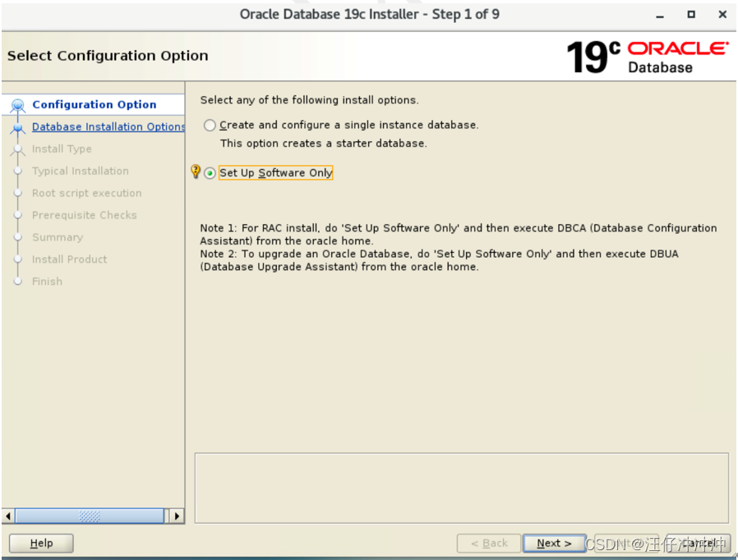Image resolution: width=738 pixels, height=560 pixels.
Task: Click the help question mark beside Set Up Software Only
Action: [x=196, y=172]
